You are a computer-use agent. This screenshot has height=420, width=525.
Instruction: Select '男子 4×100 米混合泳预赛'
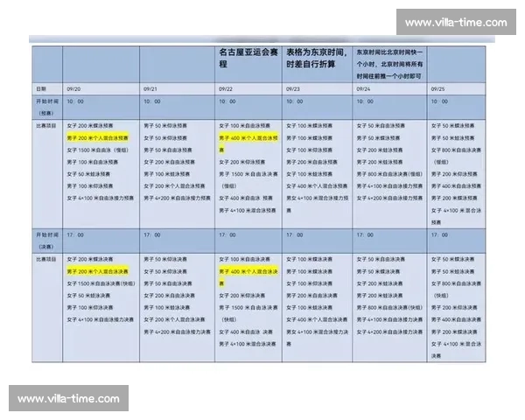click(x=248, y=211)
